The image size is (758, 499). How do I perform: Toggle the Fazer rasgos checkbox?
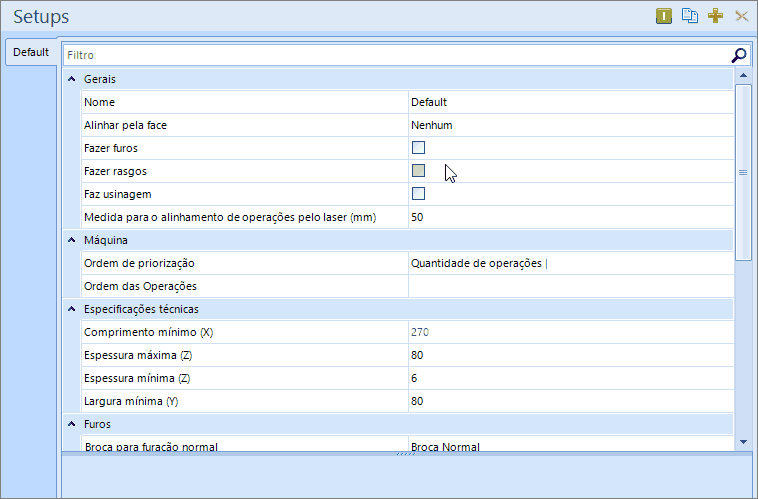419,171
